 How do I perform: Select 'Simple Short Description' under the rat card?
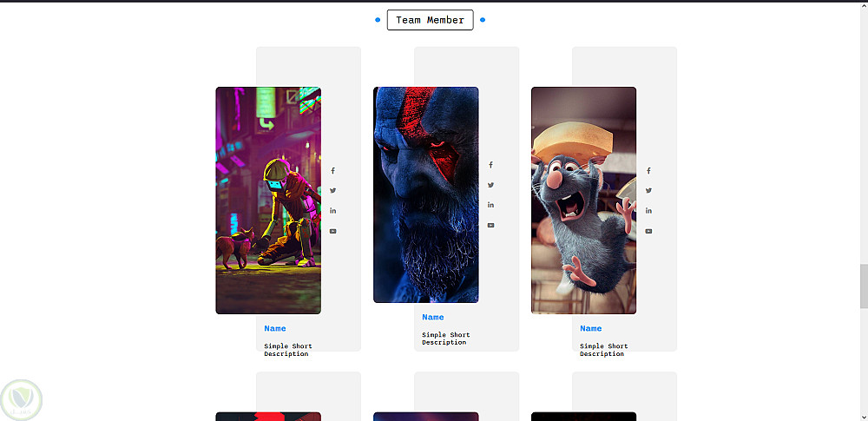604,350
